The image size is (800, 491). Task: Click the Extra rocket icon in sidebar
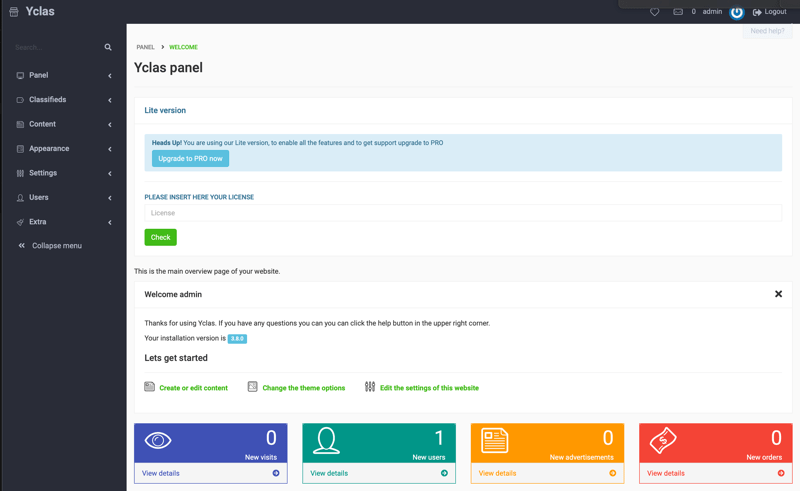(20, 222)
